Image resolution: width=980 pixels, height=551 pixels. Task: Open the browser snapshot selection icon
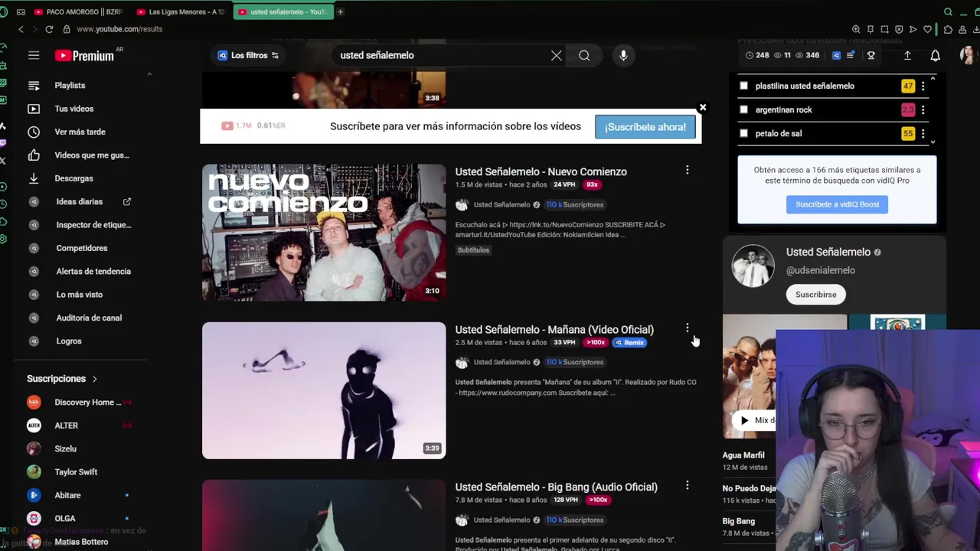pos(884,29)
